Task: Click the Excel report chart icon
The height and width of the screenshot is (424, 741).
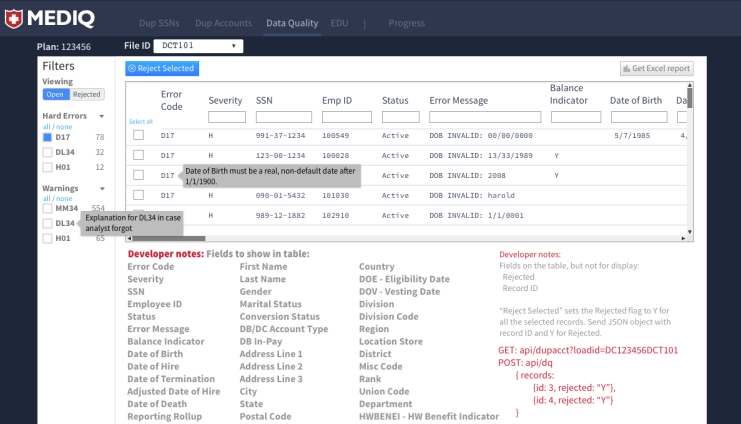Action: point(627,69)
